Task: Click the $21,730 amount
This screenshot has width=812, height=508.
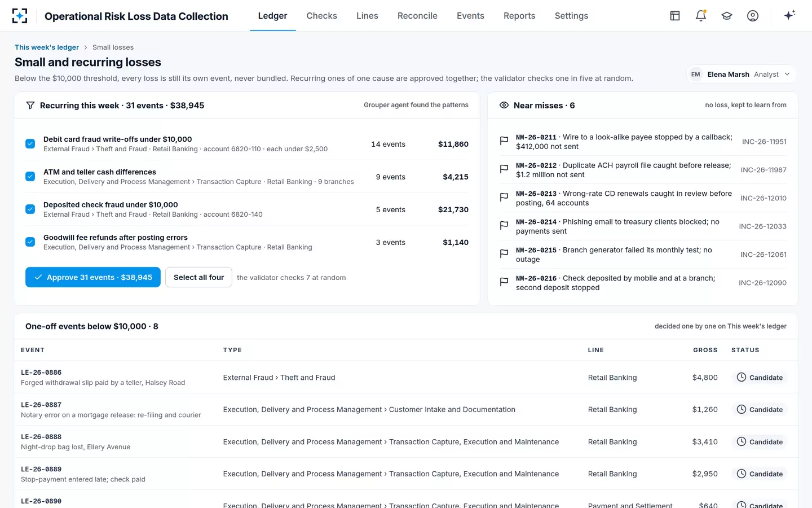Action: tap(453, 209)
